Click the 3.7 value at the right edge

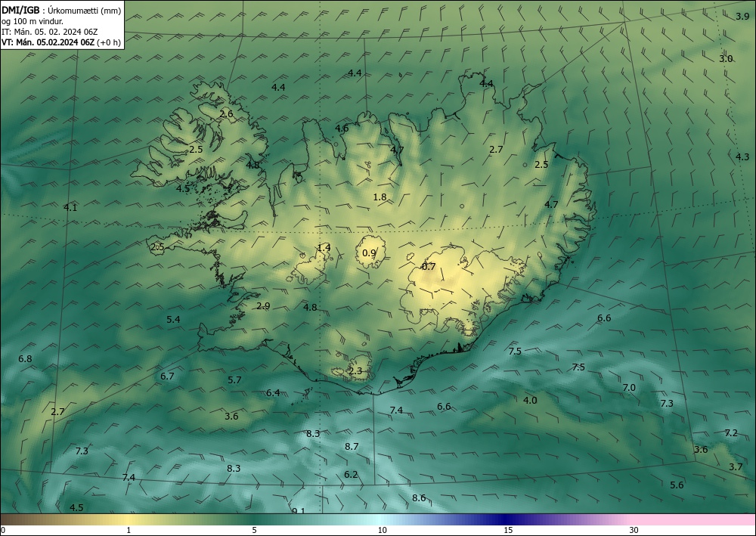[x=736, y=466]
